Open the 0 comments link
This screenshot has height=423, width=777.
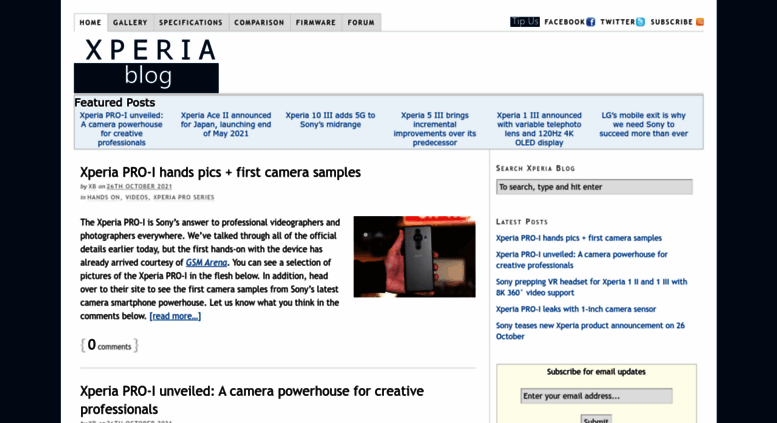click(x=110, y=345)
